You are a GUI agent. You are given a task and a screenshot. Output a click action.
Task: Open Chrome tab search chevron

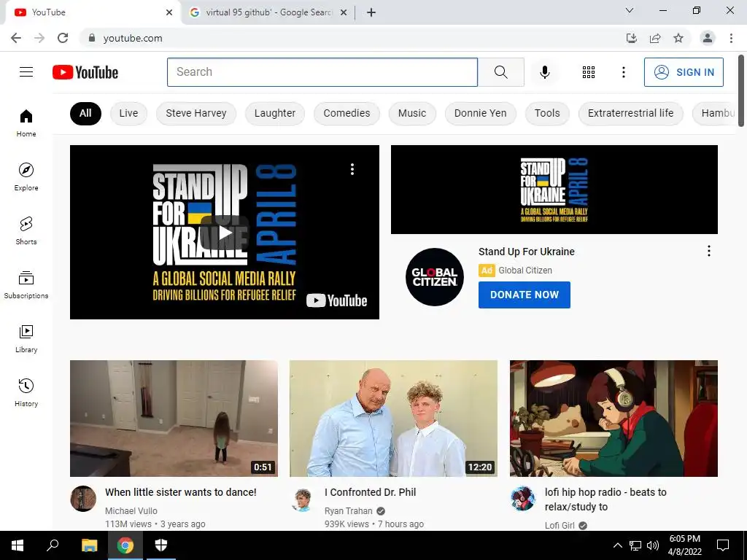point(630,10)
